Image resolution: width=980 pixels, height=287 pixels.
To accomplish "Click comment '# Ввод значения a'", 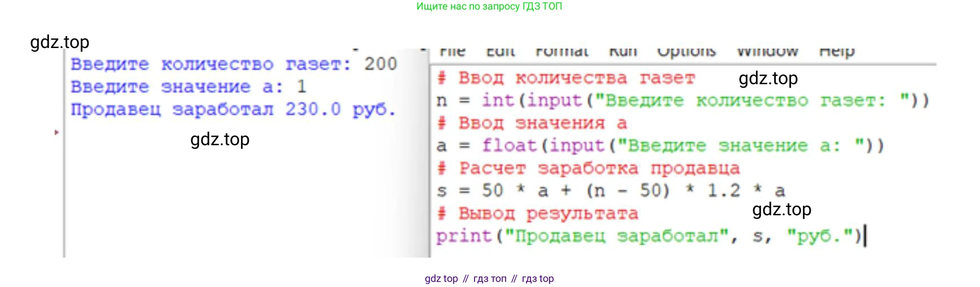I will click(x=532, y=123).
